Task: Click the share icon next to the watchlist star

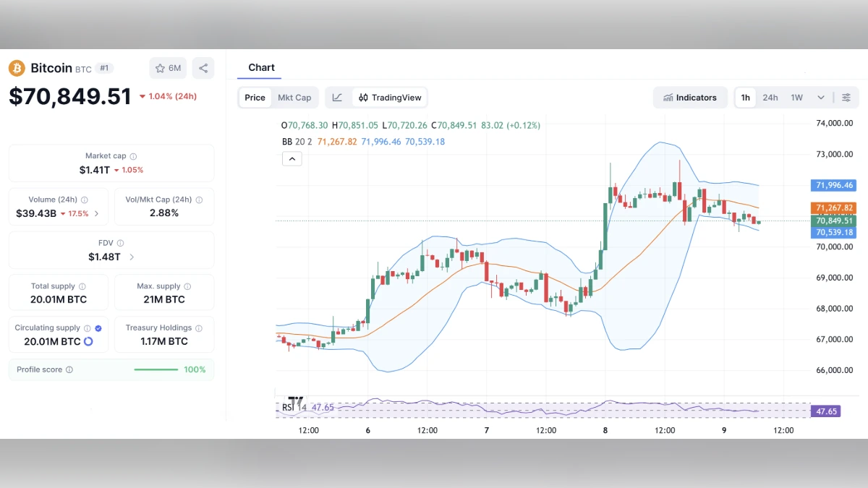Action: click(x=203, y=68)
